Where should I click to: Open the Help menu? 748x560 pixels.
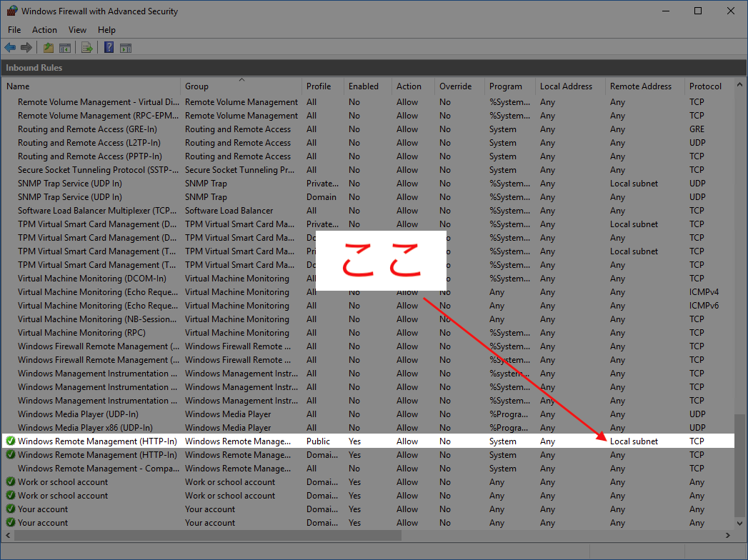point(106,29)
